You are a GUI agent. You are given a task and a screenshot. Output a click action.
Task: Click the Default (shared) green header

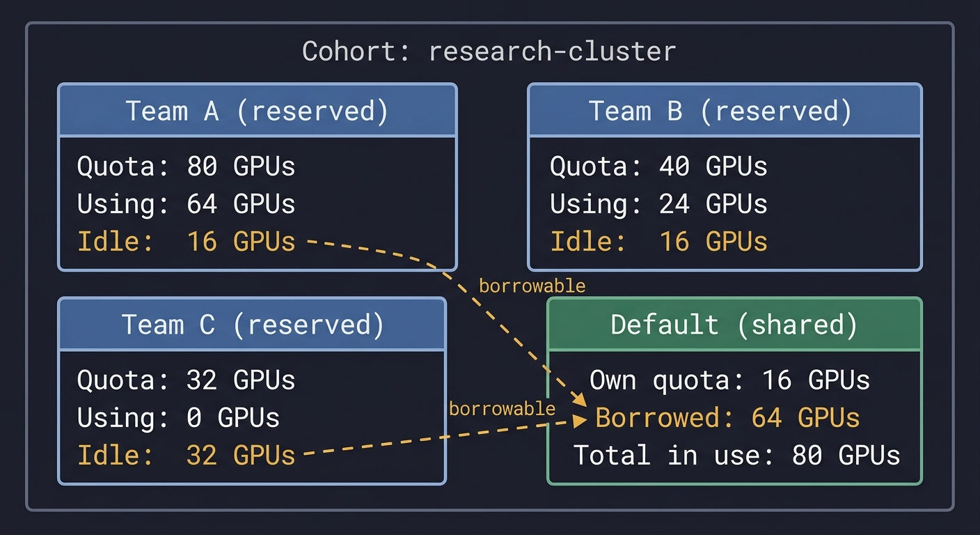tap(734, 325)
